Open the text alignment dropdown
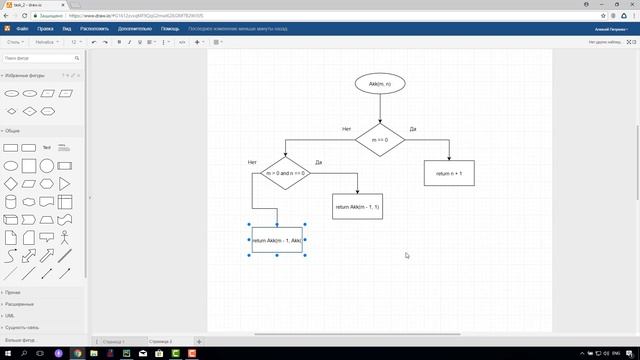640x360 pixels. [151, 42]
